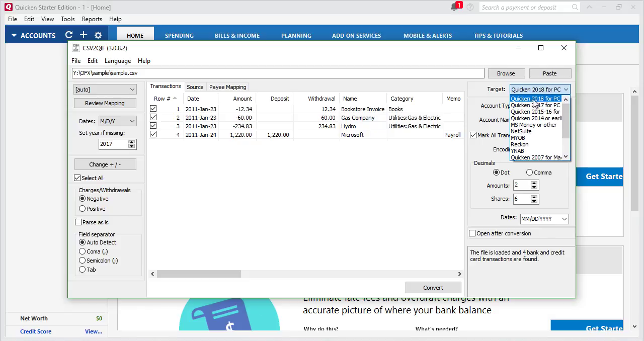Click the Change + / - button
This screenshot has width=644, height=341.
click(x=105, y=164)
